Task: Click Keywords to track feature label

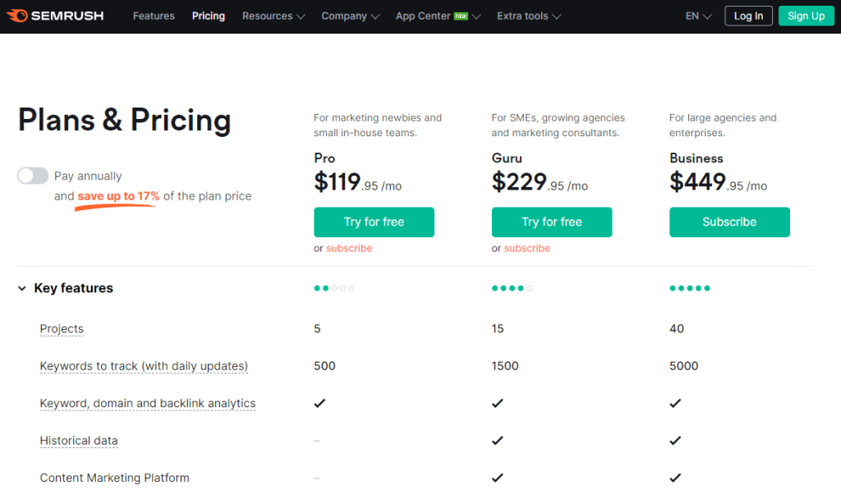Action: click(x=144, y=366)
